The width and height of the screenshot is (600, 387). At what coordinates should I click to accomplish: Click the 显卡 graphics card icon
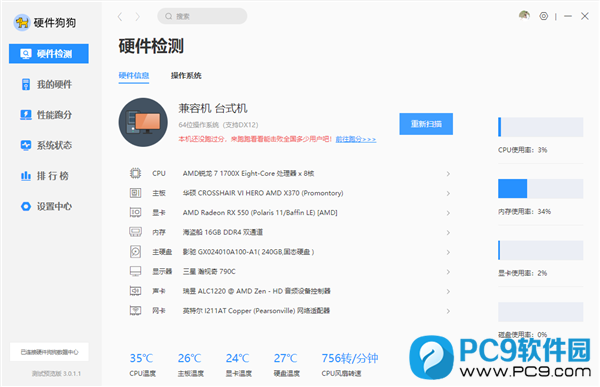coord(135,212)
